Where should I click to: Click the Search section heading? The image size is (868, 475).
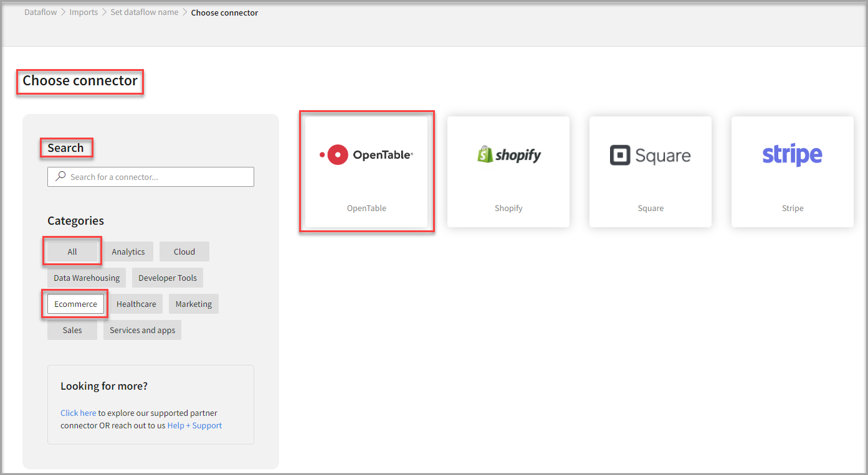click(65, 148)
